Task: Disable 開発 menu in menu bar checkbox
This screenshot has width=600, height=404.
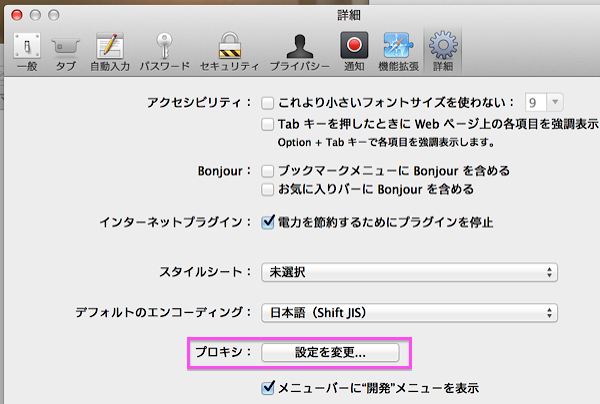Action: click(268, 387)
